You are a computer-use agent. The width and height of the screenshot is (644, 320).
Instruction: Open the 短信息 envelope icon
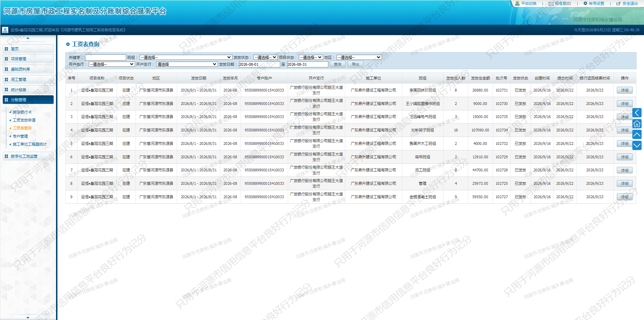pyautogui.click(x=551, y=4)
